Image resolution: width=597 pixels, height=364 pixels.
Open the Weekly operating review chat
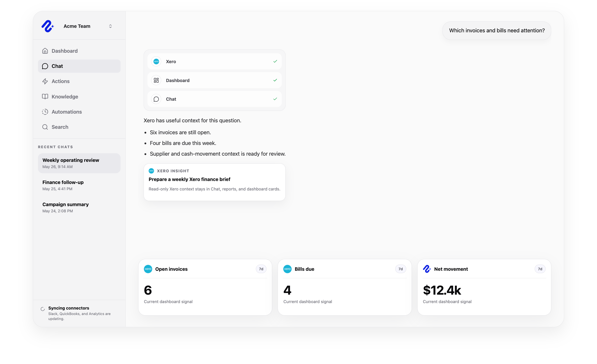click(x=79, y=163)
